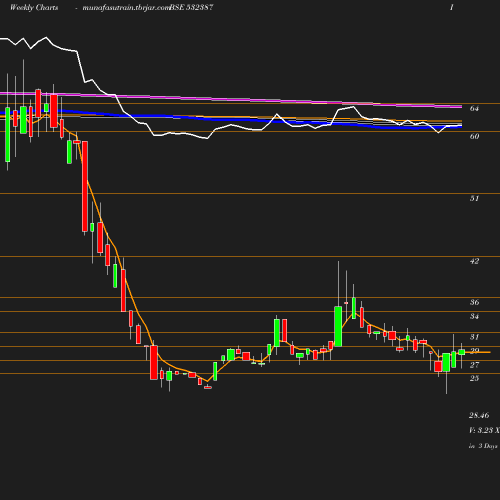
Task: Click the 'Weekly Charts' title text
Action: [x=34, y=7]
